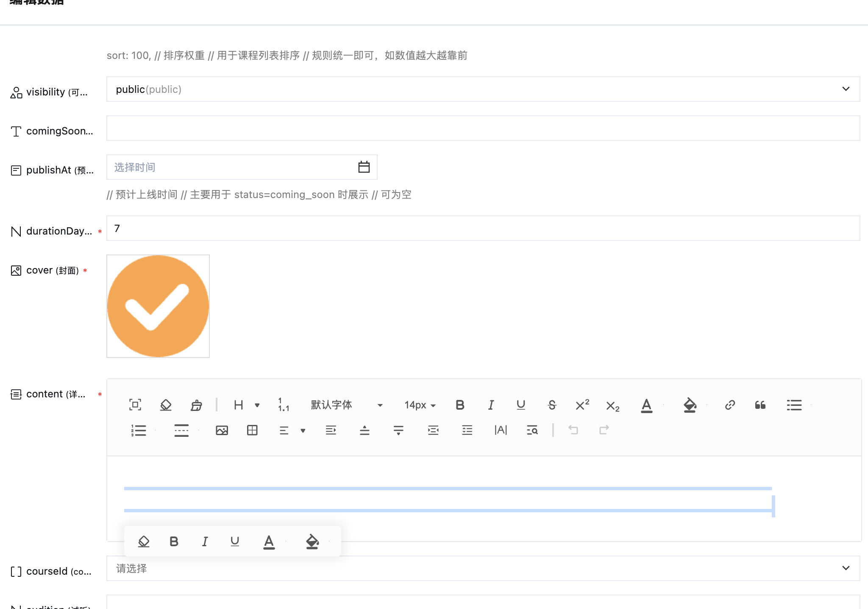Expand the courseId 请选择 dropdown

coord(483,568)
